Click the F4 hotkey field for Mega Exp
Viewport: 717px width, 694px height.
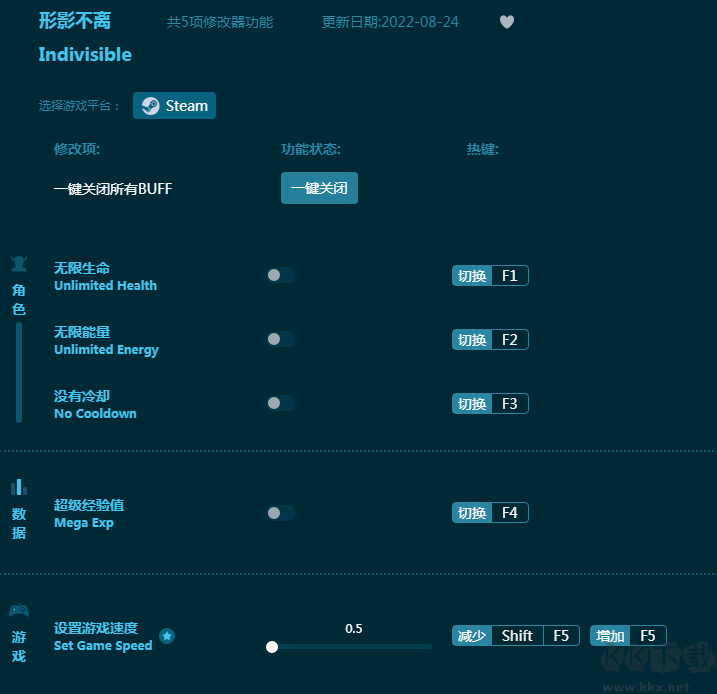click(509, 513)
